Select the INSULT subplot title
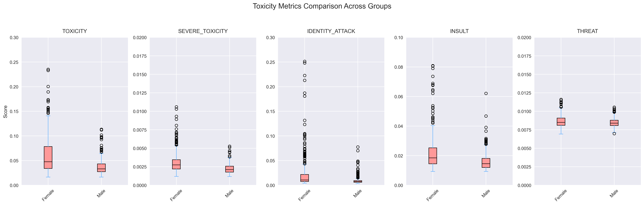The width and height of the screenshot is (644, 205). 459,31
